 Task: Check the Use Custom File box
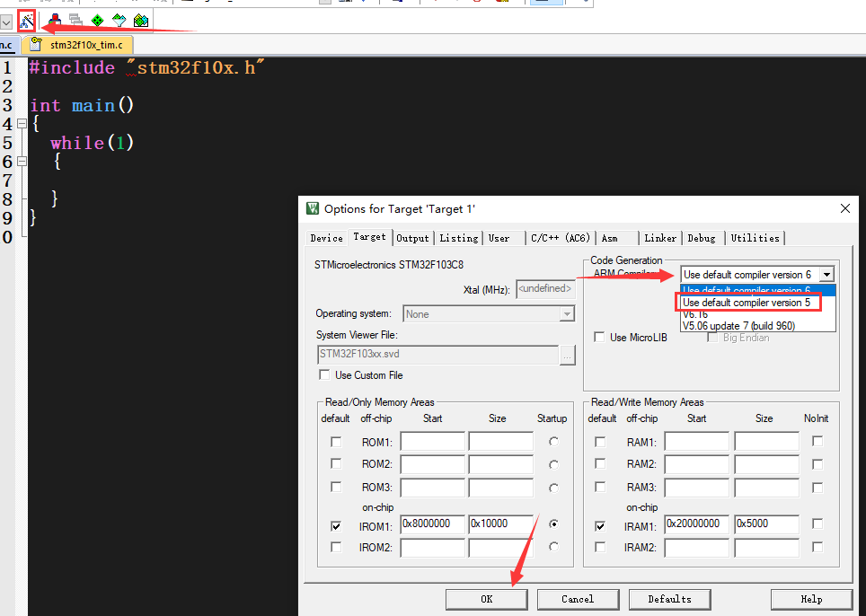[325, 375]
